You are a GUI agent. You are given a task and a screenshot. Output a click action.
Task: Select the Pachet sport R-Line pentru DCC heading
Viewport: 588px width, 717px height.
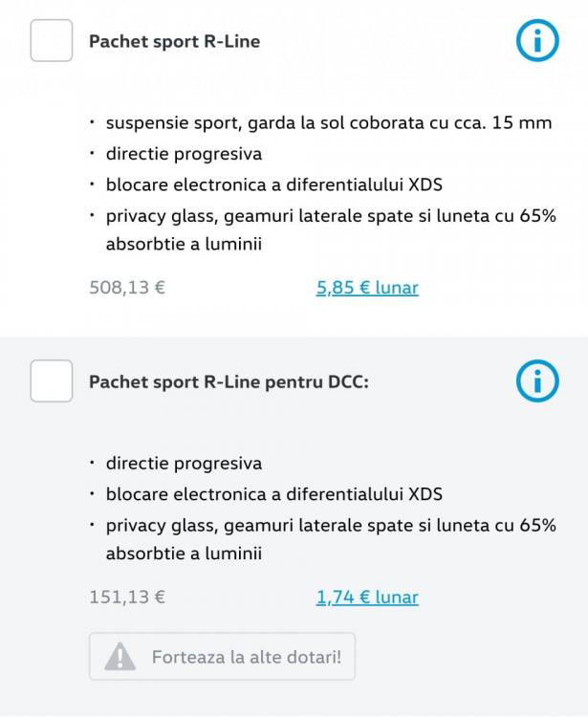229,381
